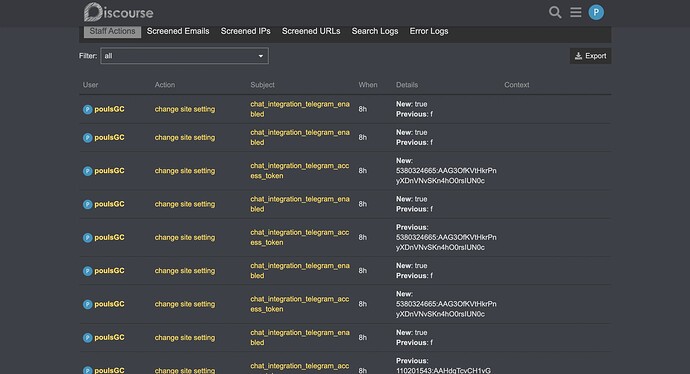Click the Context column header
690x374 pixels.
pyautogui.click(x=517, y=85)
